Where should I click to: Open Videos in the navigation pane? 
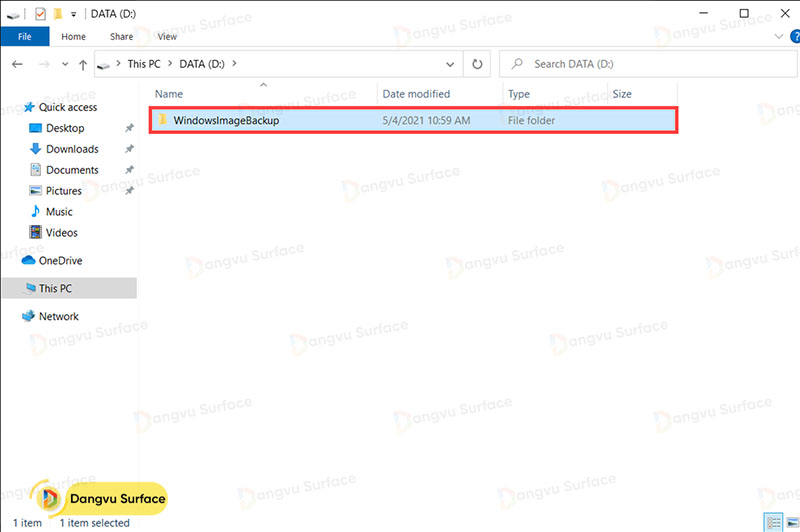(62, 233)
